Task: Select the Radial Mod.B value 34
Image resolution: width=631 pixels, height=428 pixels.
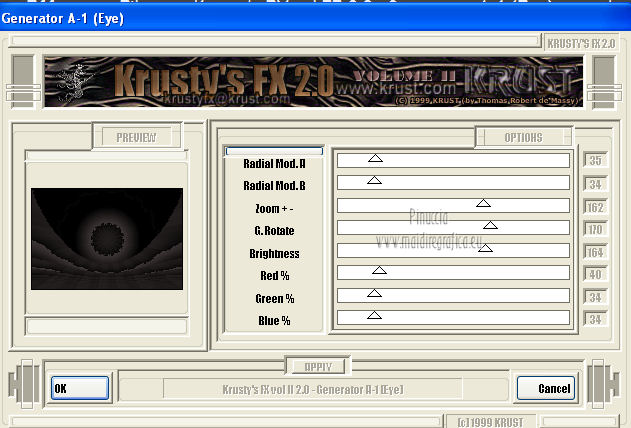Action: click(595, 184)
